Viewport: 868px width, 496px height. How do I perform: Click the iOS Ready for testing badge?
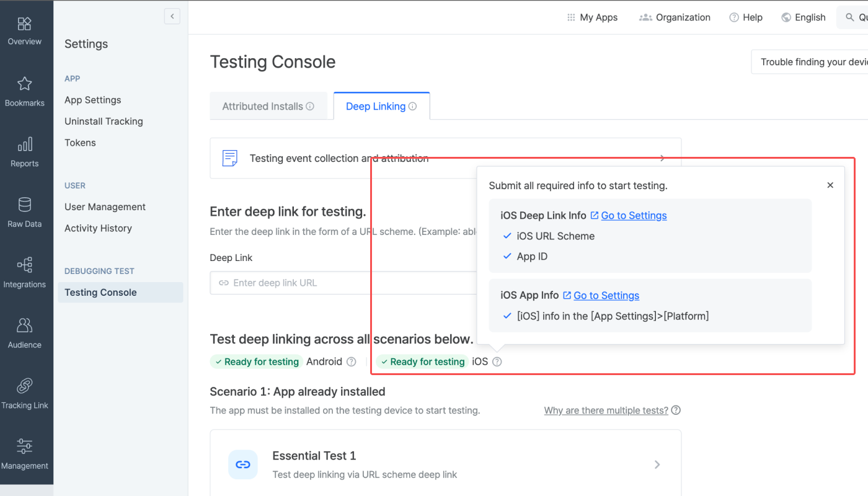(x=422, y=361)
